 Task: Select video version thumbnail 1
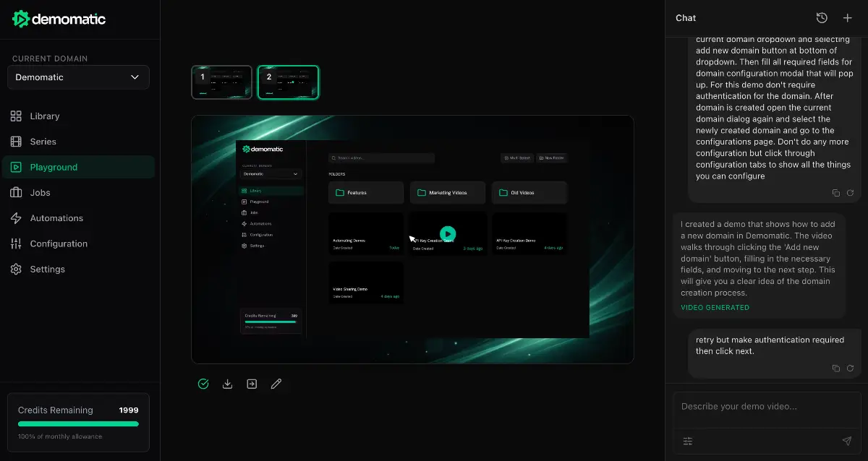pos(222,82)
